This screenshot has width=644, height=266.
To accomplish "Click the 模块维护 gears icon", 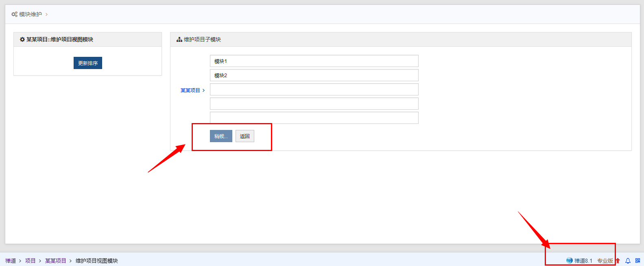I will click(14, 14).
